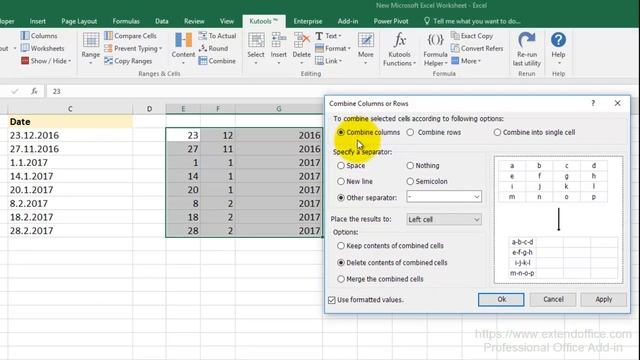Launch Compare Cells utility
This screenshot has height=360, width=640.
pyautogui.click(x=130, y=36)
